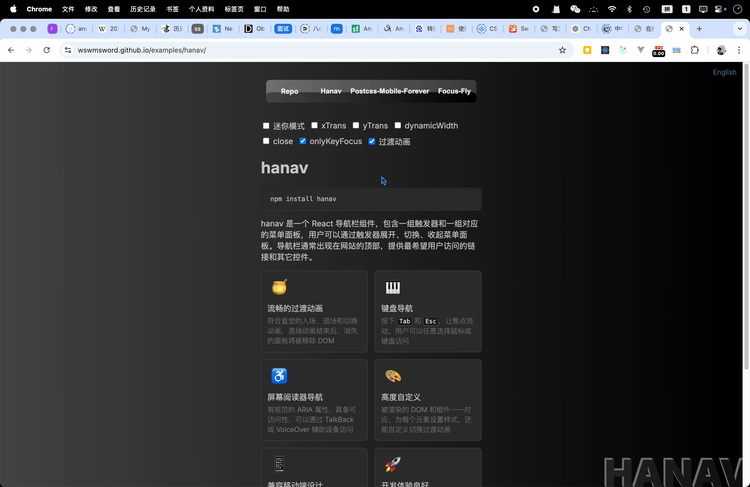Enable the yTrans checkbox
The width and height of the screenshot is (750, 487).
[x=356, y=125]
